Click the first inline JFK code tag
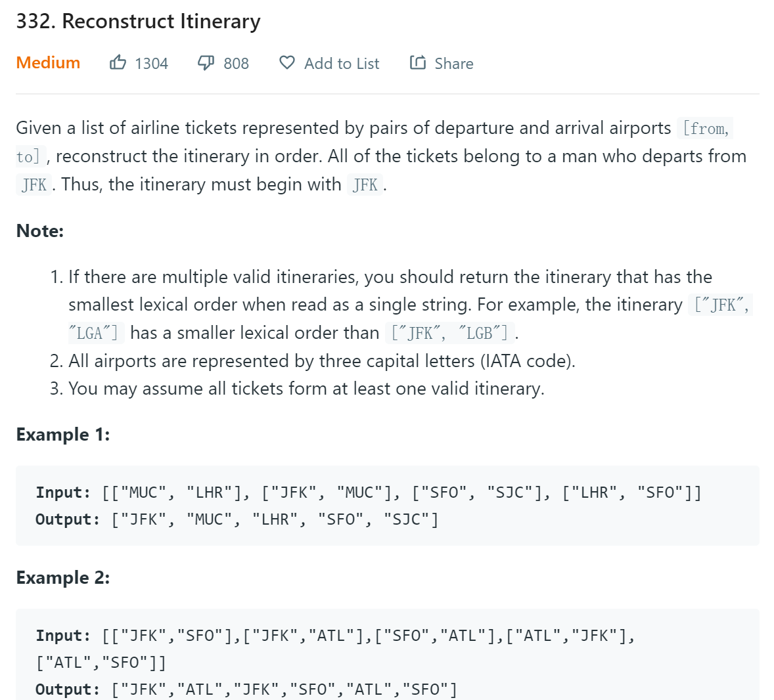The width and height of the screenshot is (774, 700). click(x=34, y=185)
